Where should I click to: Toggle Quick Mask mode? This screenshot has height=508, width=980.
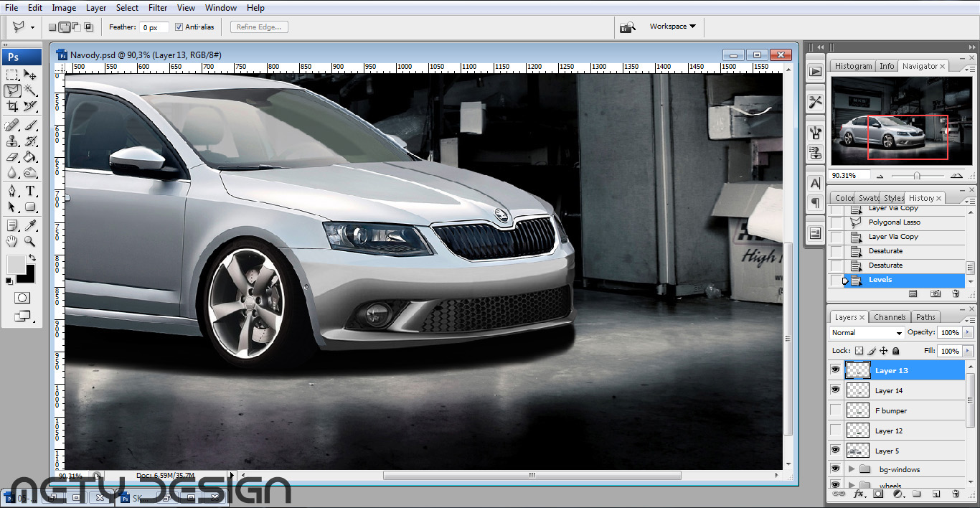(x=22, y=297)
